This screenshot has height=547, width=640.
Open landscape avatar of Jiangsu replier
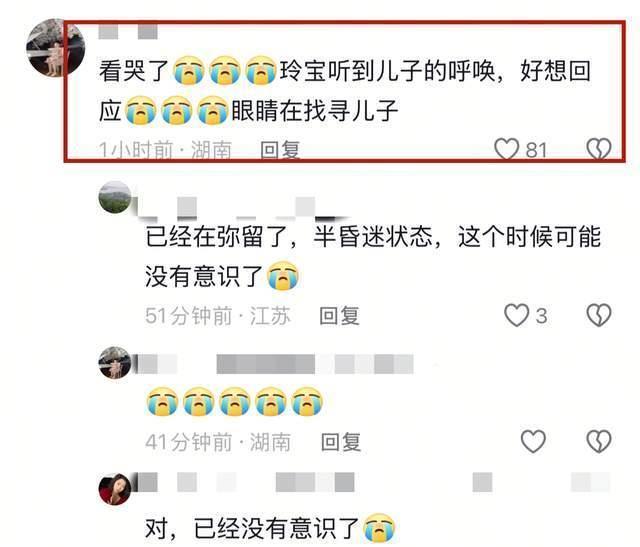pos(115,197)
